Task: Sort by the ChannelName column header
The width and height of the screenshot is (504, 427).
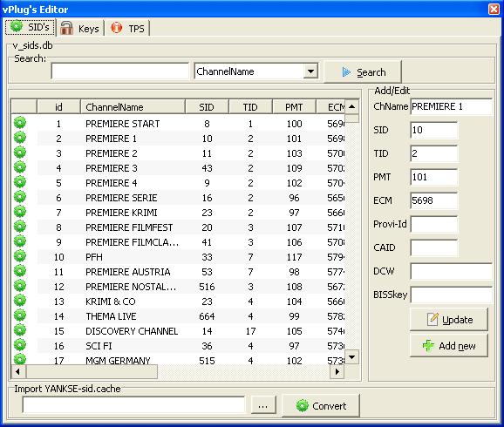Action: click(133, 106)
